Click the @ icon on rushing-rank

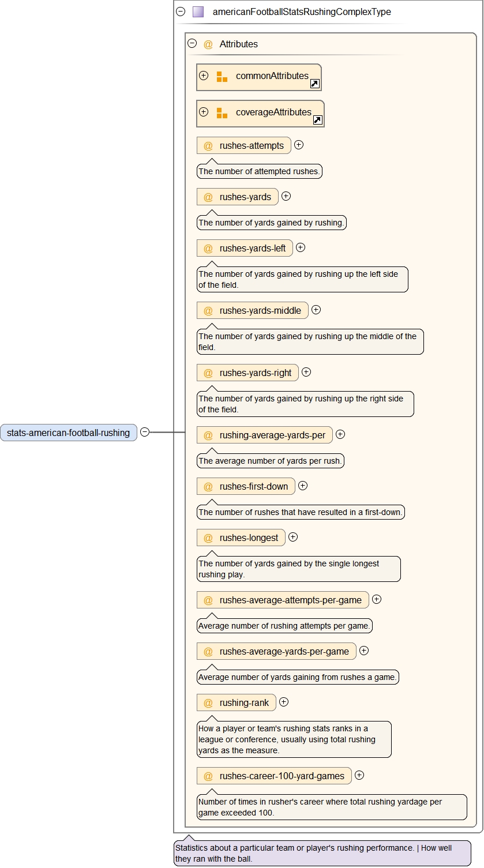point(208,703)
